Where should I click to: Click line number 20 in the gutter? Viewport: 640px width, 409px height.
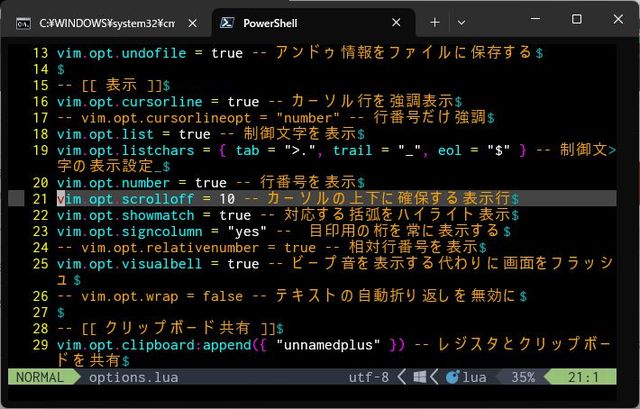pos(39,182)
